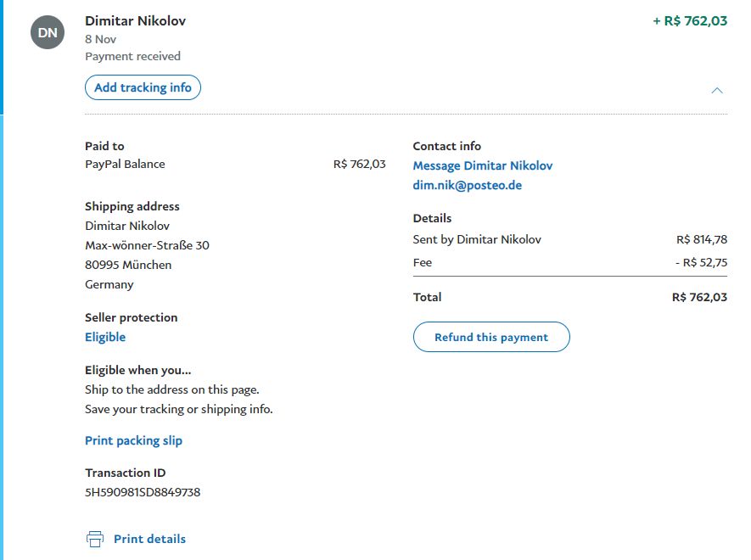Open the Eligible seller protection link
Viewport: 751px width, 560px height.
[x=105, y=337]
